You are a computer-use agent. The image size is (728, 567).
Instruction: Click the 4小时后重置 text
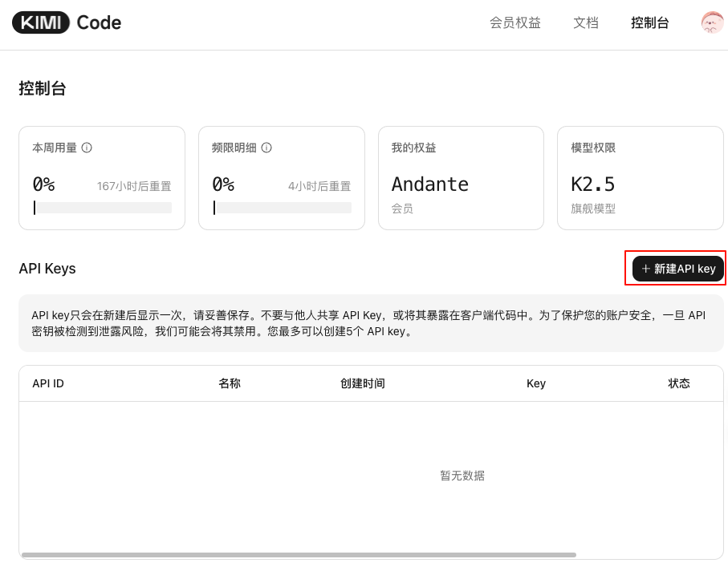[x=319, y=186]
